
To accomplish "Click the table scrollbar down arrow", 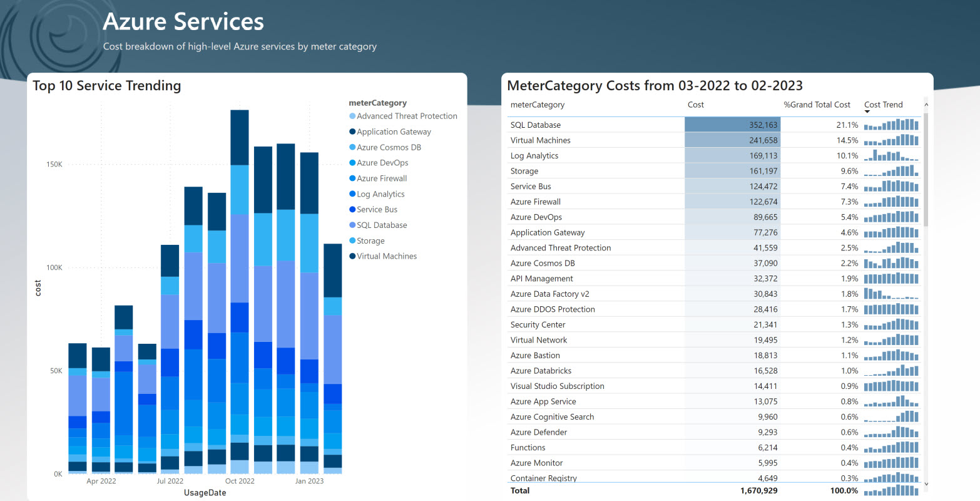I will pyautogui.click(x=926, y=484).
